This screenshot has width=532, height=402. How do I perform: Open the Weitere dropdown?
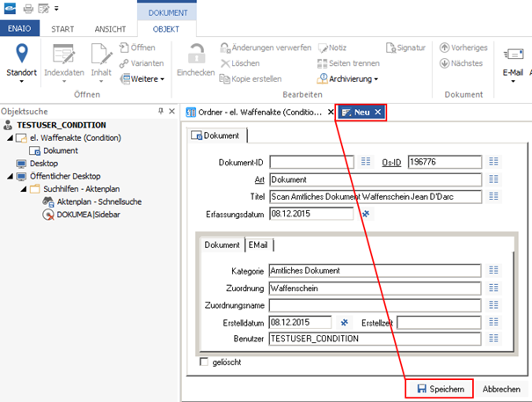click(146, 79)
